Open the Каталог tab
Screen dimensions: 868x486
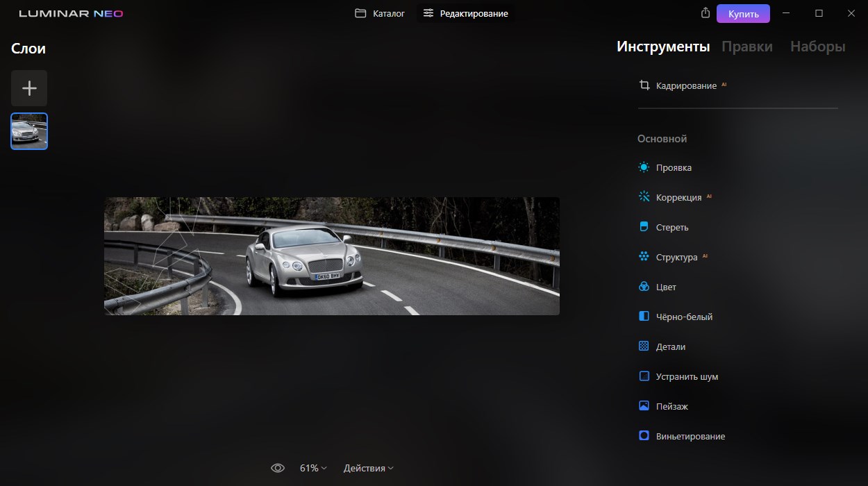pos(380,13)
